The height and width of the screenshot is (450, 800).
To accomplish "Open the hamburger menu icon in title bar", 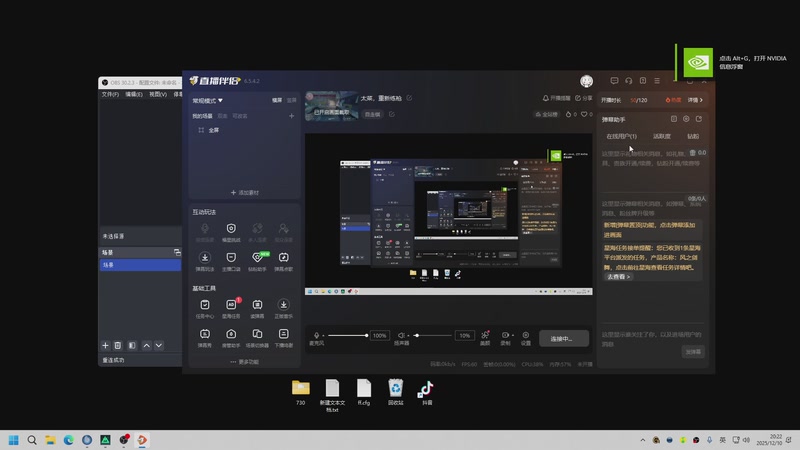I will point(657,81).
